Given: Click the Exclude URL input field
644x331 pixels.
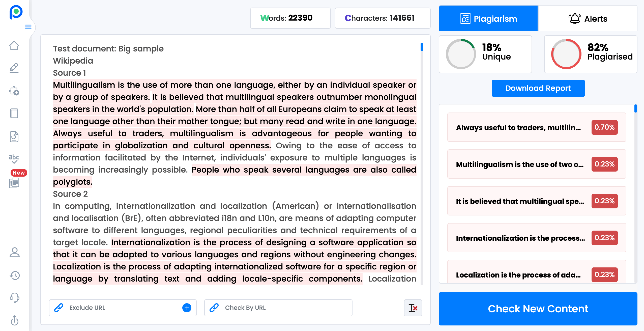Looking at the screenshot, I should (x=122, y=307).
